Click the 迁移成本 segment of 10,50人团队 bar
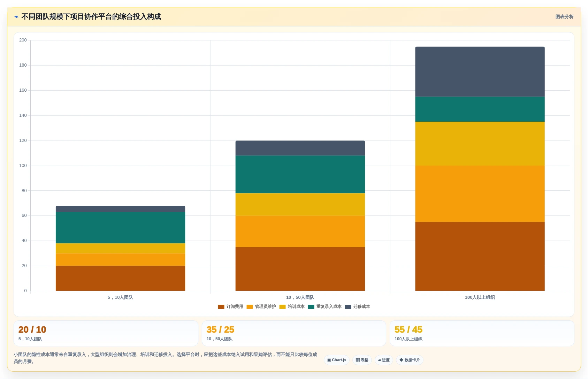Screen dimensions: 588x379 (x=300, y=148)
